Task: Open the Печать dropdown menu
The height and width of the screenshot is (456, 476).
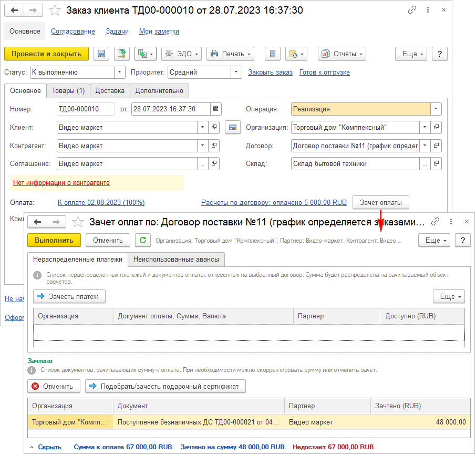Action: pos(230,54)
